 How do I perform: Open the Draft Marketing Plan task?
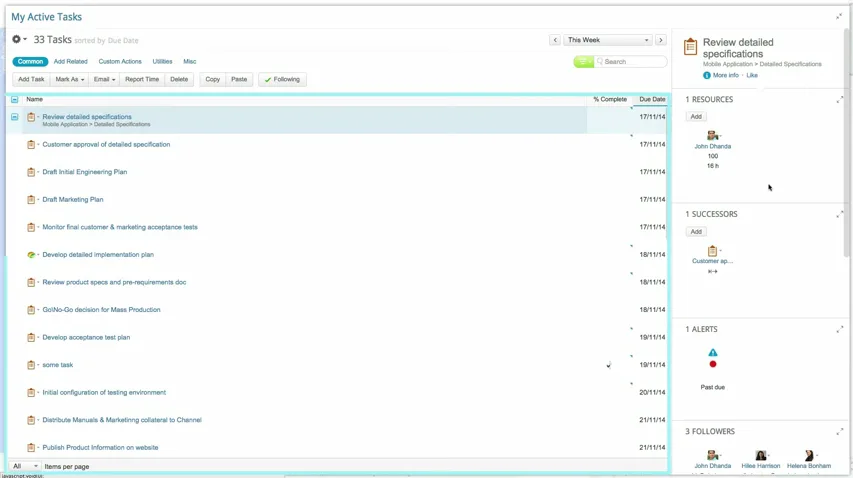(73, 200)
